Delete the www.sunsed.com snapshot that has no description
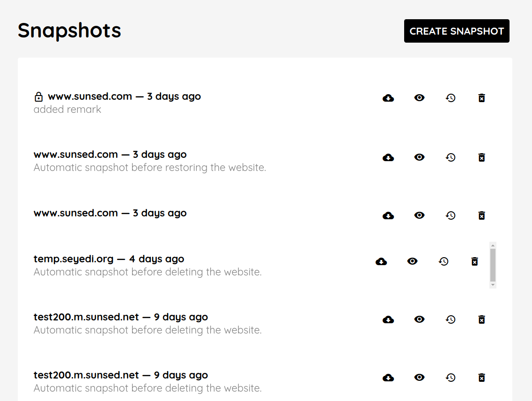 click(x=481, y=215)
